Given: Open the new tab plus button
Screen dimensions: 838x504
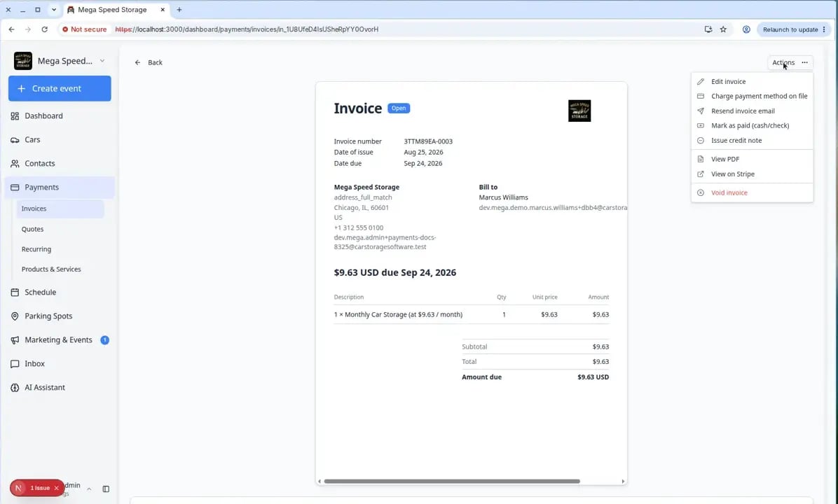Looking at the screenshot, I should pyautogui.click(x=179, y=10).
